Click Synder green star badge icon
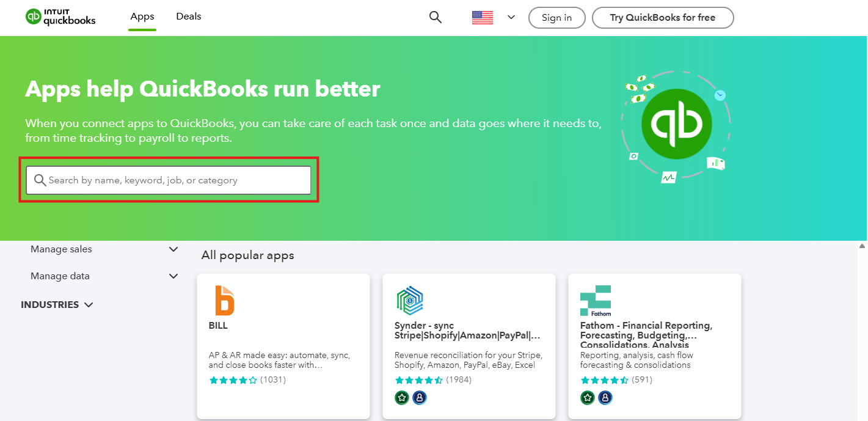Screen dimensions: 868x421 (402, 398)
